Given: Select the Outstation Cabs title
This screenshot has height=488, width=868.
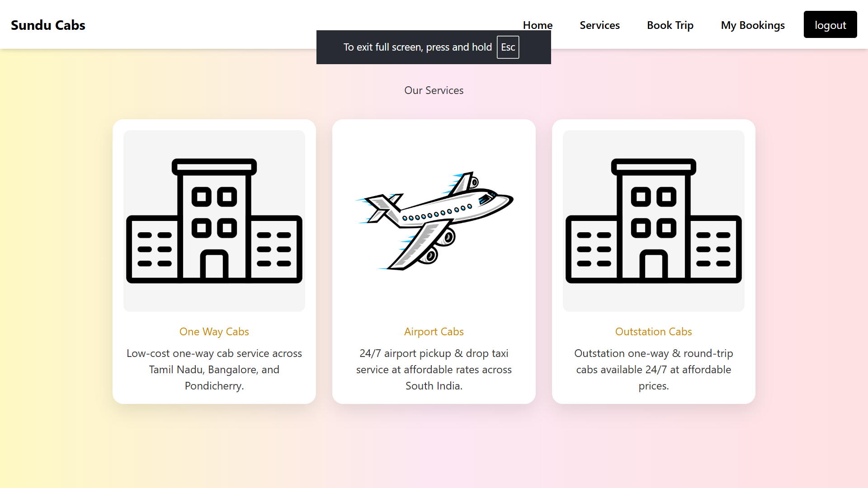Looking at the screenshot, I should tap(653, 332).
